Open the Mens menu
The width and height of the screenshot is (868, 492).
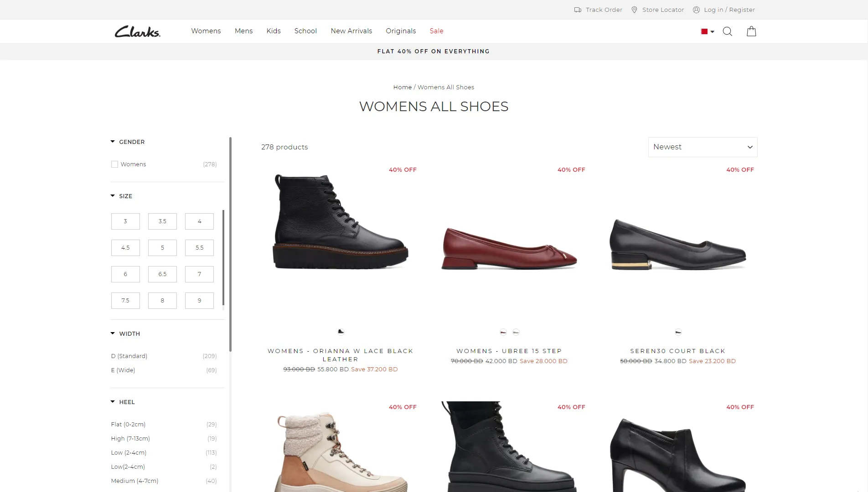click(x=243, y=31)
